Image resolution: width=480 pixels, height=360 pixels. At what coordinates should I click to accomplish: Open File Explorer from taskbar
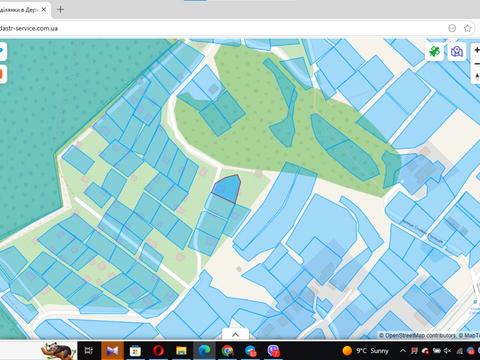[x=181, y=351]
